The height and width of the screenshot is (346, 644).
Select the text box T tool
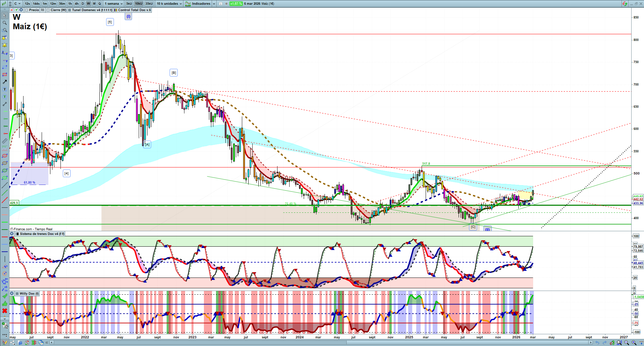click(x=5, y=89)
